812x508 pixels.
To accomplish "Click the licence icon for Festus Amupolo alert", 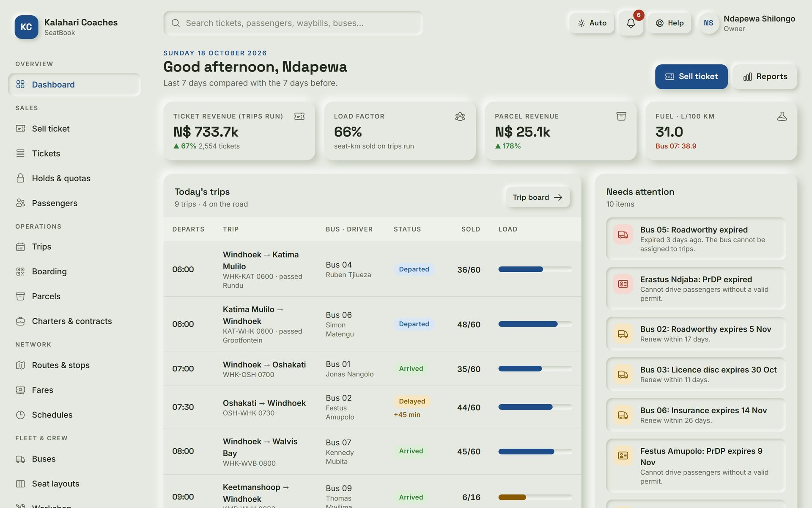I will tap(623, 456).
